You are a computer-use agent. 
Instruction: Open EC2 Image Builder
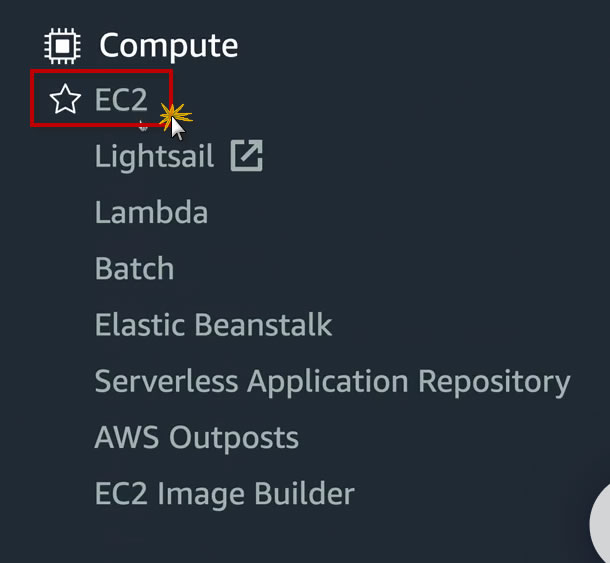point(224,493)
